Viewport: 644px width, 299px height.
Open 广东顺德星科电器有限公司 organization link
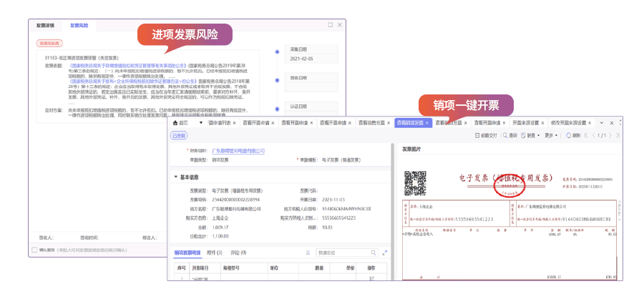238,151
